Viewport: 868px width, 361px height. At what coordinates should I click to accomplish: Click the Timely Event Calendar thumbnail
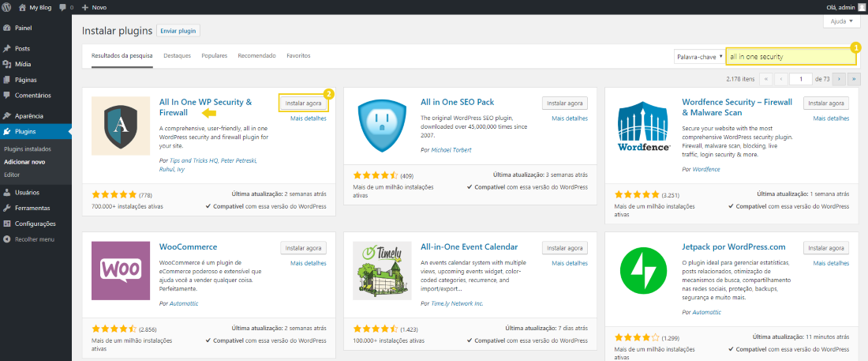point(383,271)
